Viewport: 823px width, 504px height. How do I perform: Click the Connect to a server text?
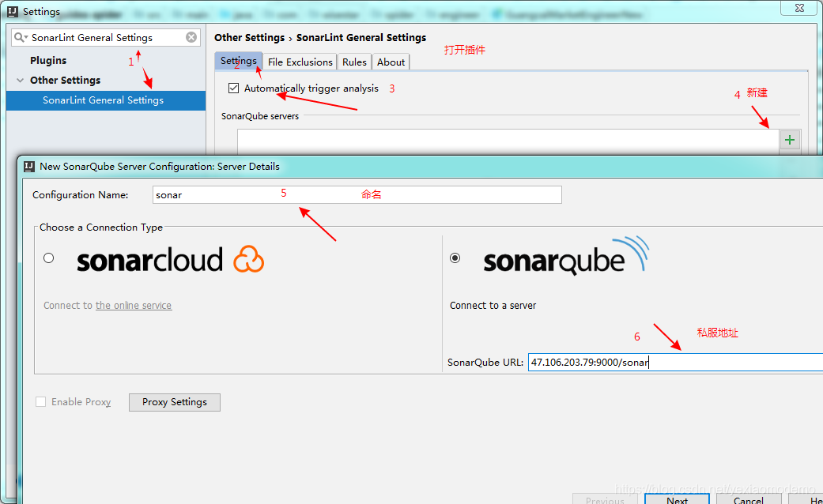pyautogui.click(x=493, y=305)
